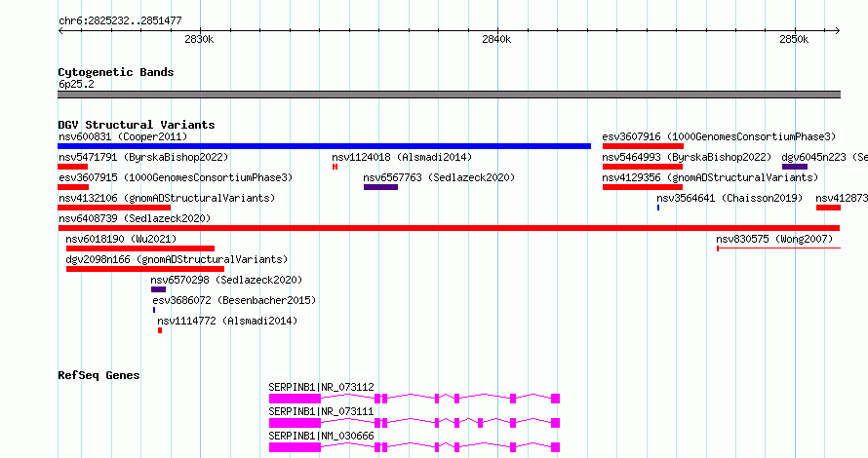The image size is (868, 458).
Task: Open the nsv600831 (Cooper2011) label
Action: [123, 136]
